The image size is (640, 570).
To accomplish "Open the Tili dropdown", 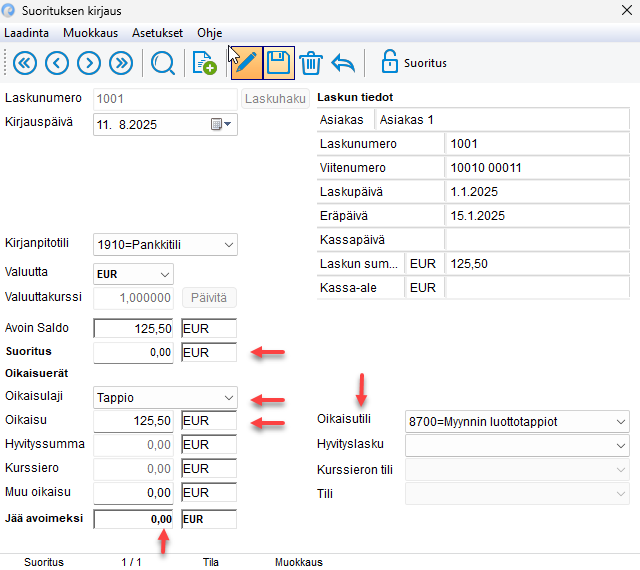I will [621, 494].
